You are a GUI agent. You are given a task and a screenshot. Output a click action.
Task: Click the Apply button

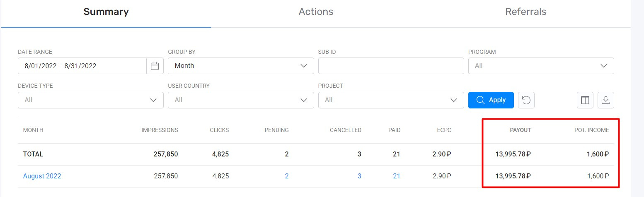pos(491,100)
